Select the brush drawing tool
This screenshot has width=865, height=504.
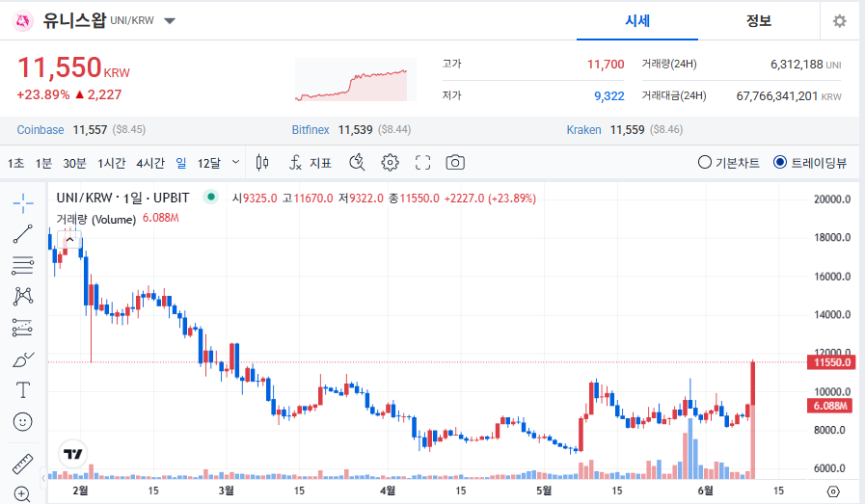23,359
